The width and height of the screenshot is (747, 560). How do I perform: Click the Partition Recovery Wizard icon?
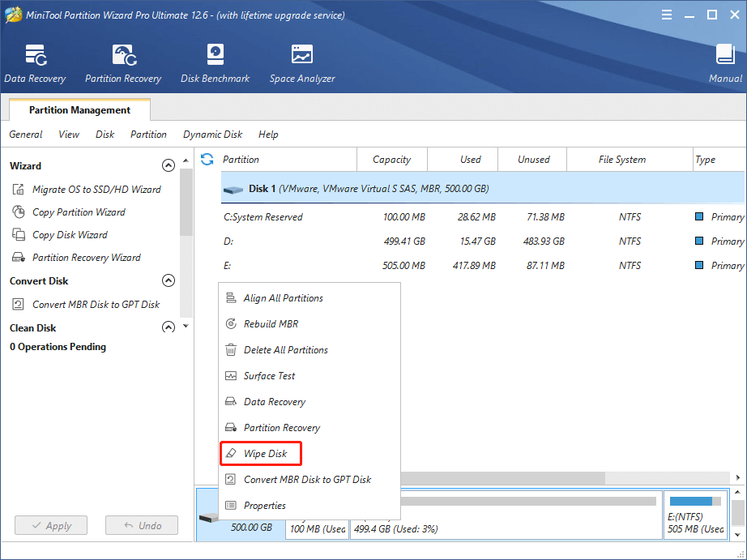point(18,258)
